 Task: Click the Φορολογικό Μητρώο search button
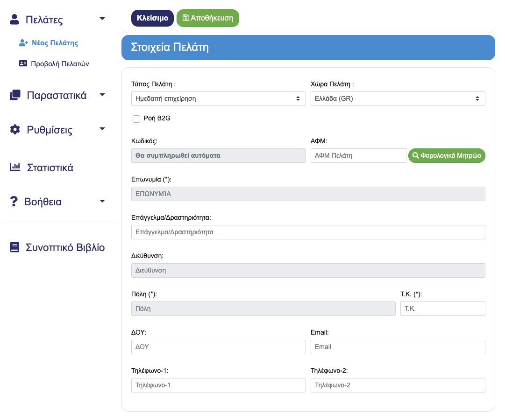(447, 155)
